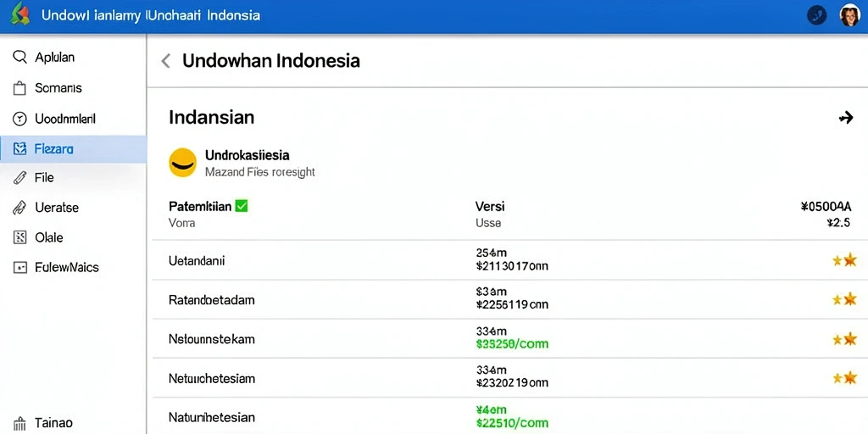Click the Flezara sidebar icon

point(19,148)
